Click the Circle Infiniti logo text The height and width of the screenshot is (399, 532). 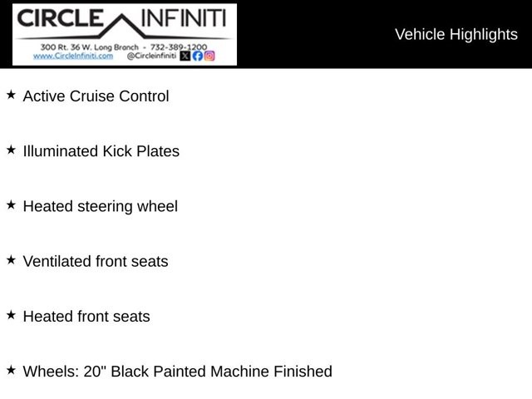(x=121, y=18)
